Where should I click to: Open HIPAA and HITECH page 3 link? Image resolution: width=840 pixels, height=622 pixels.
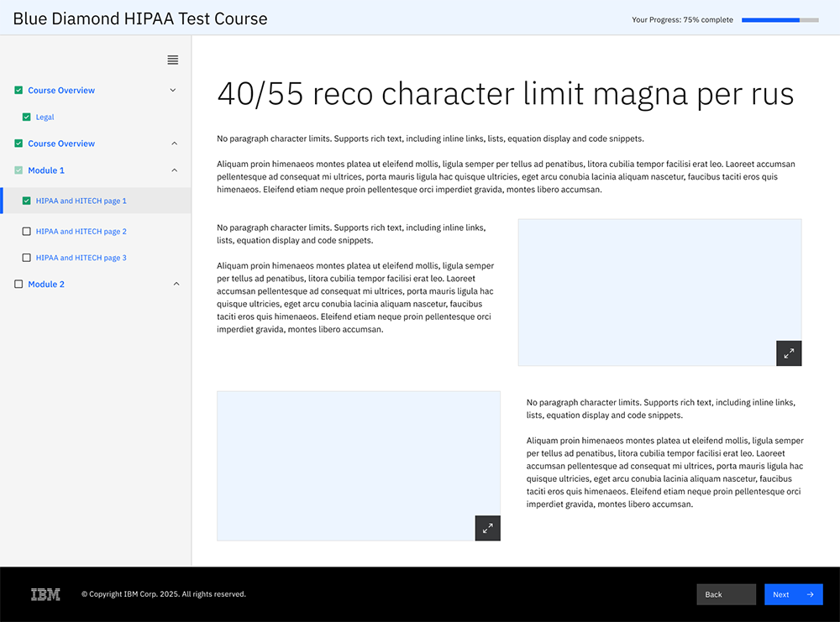click(x=81, y=258)
